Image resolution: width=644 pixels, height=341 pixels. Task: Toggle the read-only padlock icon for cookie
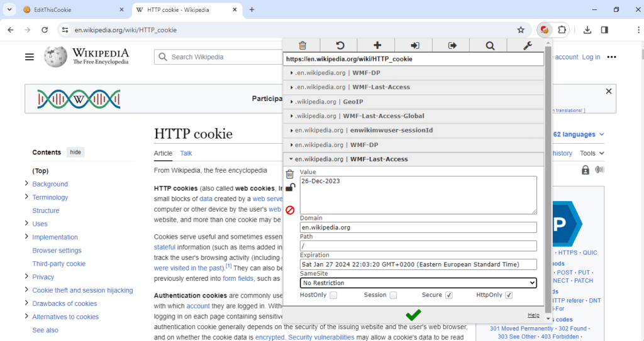290,188
